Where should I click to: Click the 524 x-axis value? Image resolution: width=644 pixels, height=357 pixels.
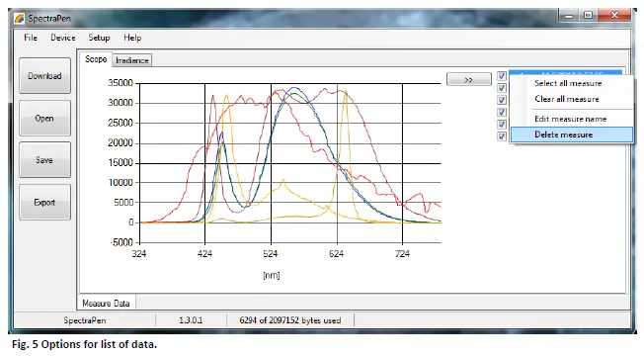(x=271, y=254)
